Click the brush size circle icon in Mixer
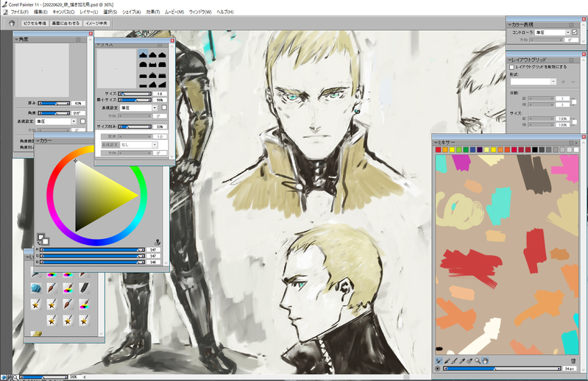 coord(438,368)
